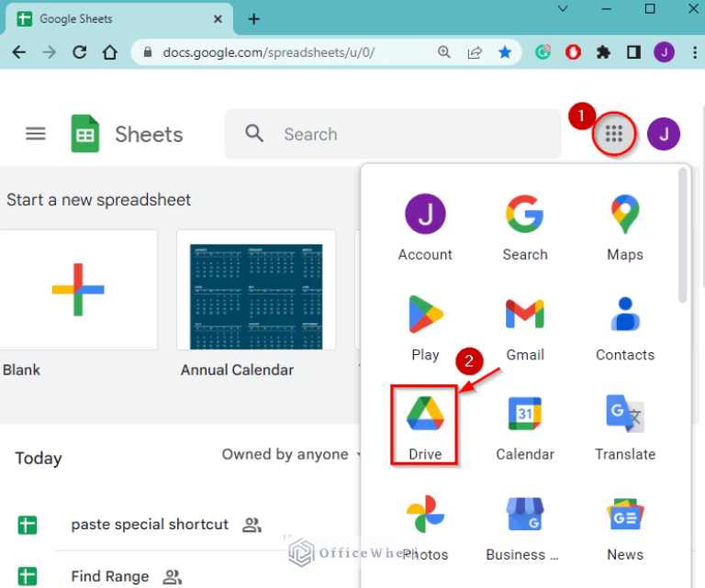Open Google Calendar app

(x=524, y=424)
